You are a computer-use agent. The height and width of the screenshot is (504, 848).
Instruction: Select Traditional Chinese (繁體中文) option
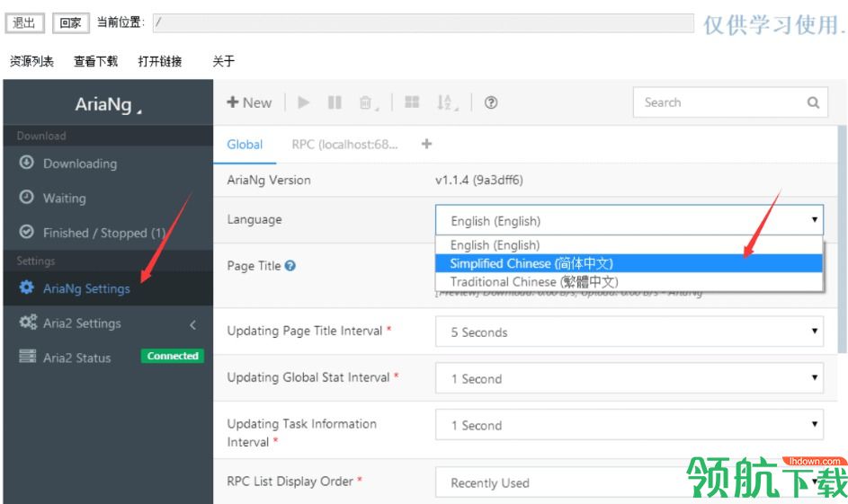tap(629, 281)
